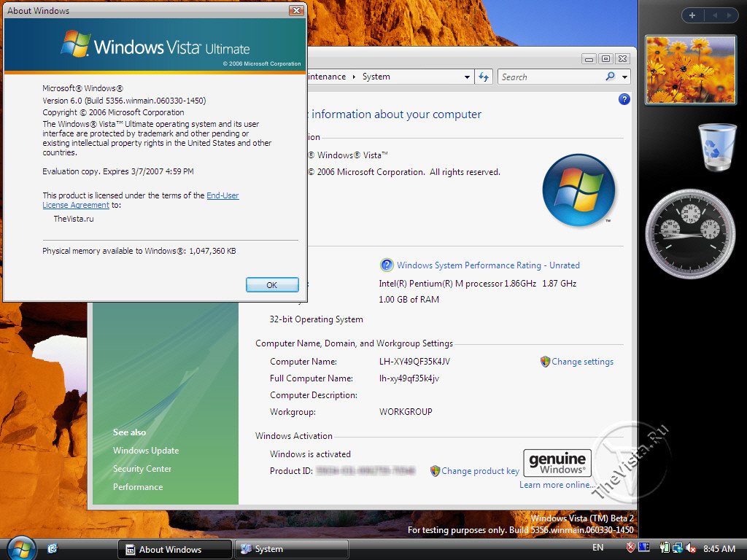Screen dimensions: 747x560
Task: Show previous sidebar gadgets page
Action: 715,15
